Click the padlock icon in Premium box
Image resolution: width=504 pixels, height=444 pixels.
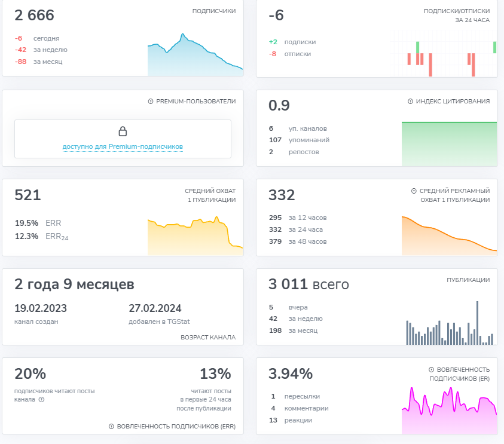(123, 131)
